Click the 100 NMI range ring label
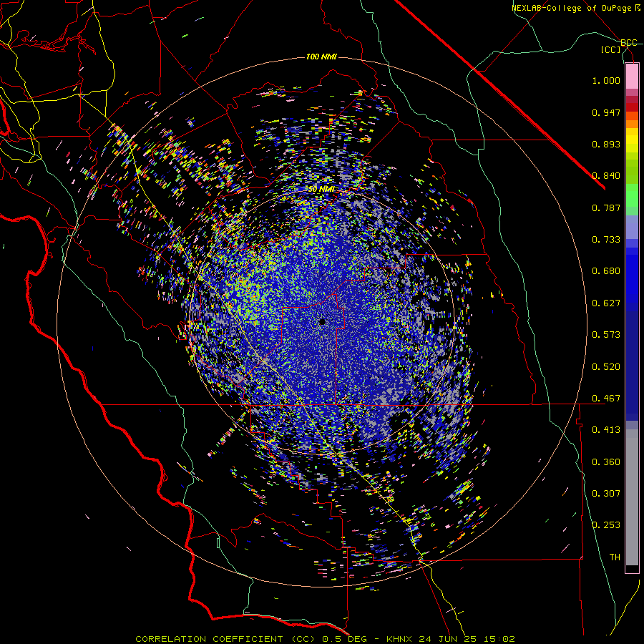This screenshot has height=644, width=644. tap(321, 57)
